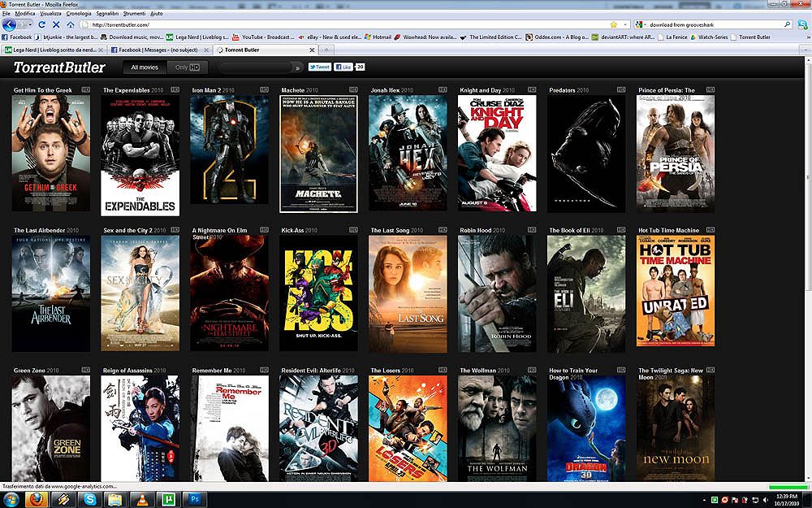Click the HD badge on Kick-Ass
Viewport: 812px width, 508px height.
click(353, 230)
